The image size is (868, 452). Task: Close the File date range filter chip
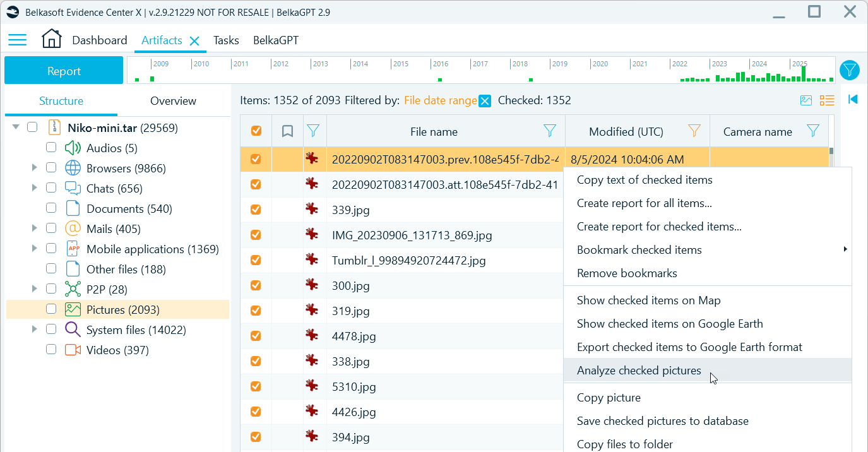pos(485,100)
